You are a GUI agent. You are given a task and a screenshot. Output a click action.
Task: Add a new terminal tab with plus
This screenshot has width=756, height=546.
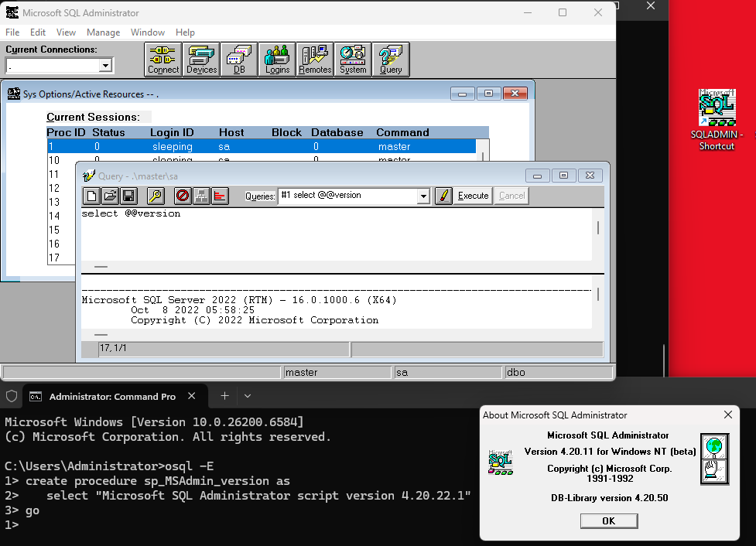(x=224, y=396)
